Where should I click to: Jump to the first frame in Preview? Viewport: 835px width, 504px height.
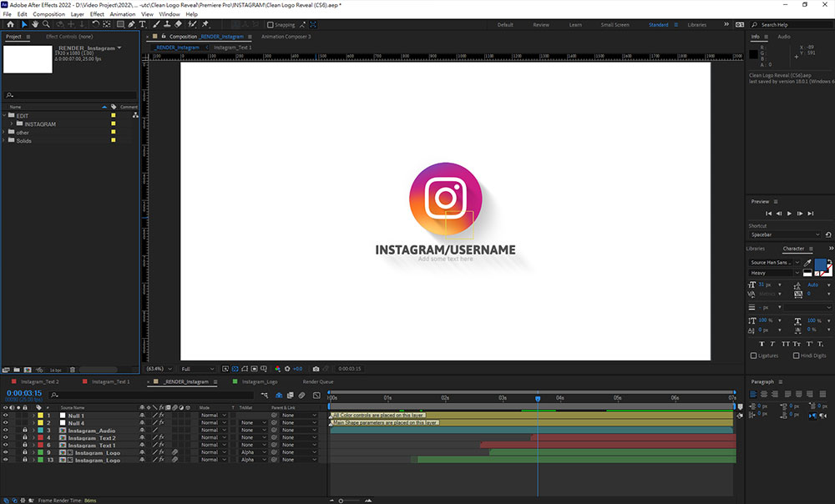[768, 214]
